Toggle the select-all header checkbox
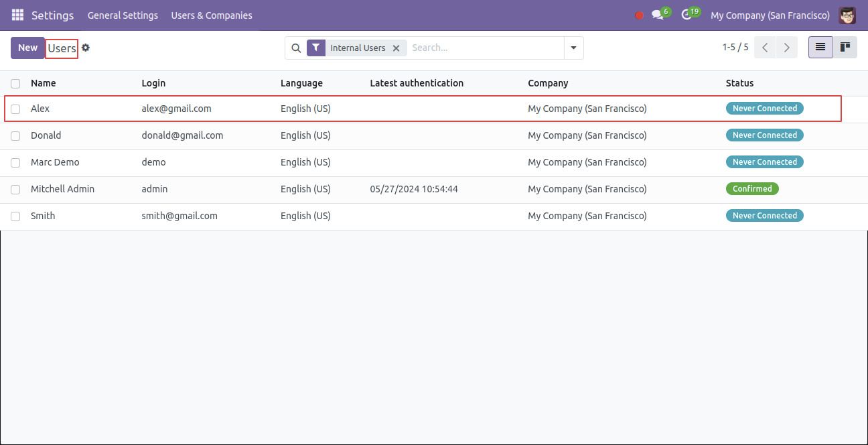This screenshot has height=445, width=868. 15,84
